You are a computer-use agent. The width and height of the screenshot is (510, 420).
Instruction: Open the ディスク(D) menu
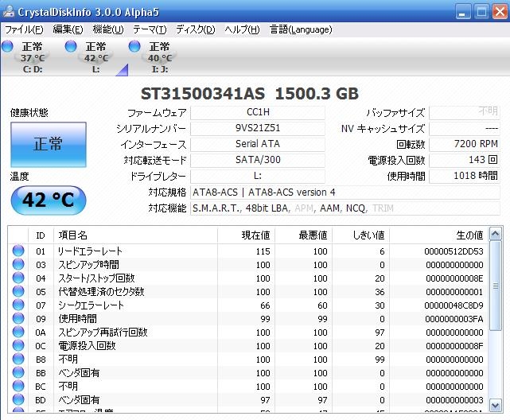point(196,29)
